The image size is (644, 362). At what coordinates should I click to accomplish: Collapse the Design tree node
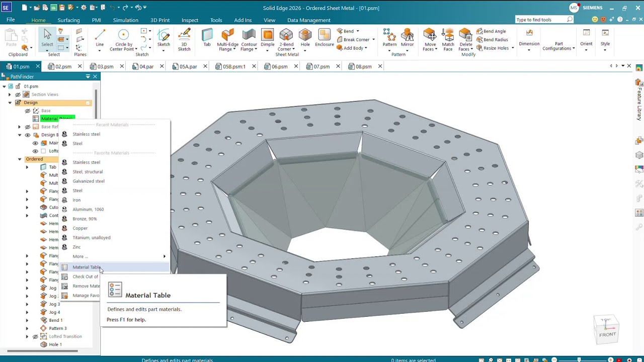pyautogui.click(x=10, y=103)
